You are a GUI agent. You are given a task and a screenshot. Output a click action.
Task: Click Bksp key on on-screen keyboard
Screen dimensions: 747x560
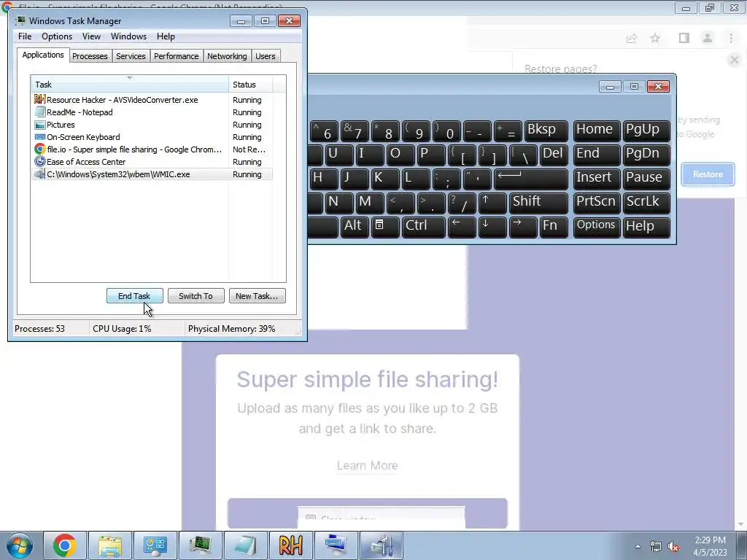click(x=546, y=131)
